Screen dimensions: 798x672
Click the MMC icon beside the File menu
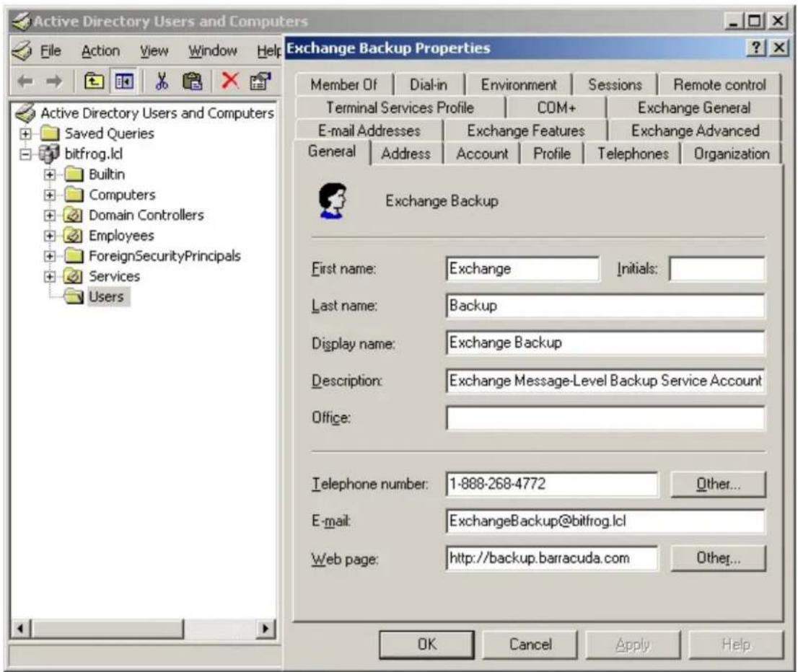[22, 51]
